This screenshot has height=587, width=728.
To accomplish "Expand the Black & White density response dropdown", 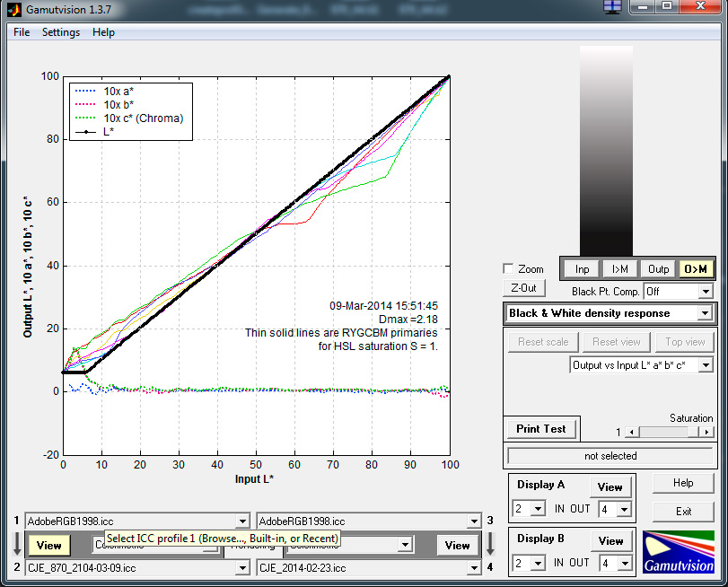I will [x=705, y=313].
